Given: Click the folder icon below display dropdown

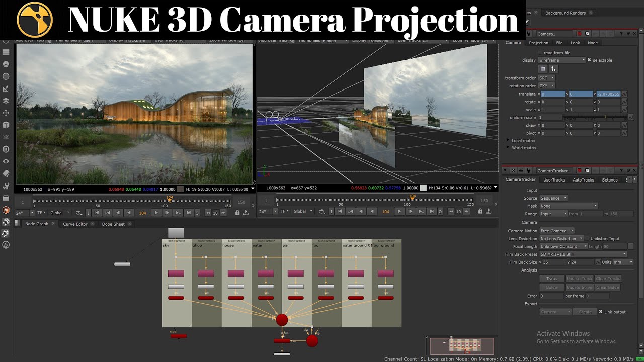Looking at the screenshot, I should pyautogui.click(x=543, y=69).
